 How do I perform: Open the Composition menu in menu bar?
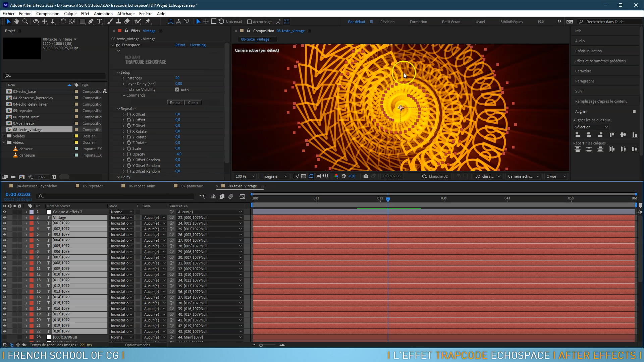click(x=47, y=13)
